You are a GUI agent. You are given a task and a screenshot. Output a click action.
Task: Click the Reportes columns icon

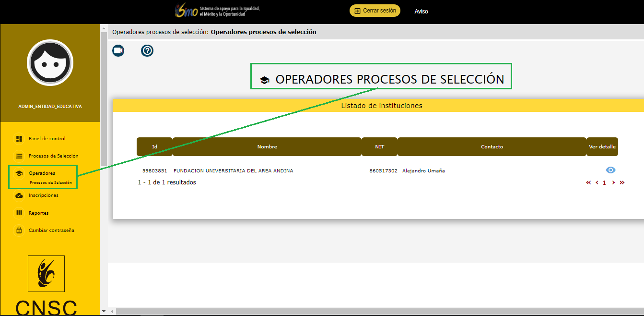pyautogui.click(x=19, y=213)
